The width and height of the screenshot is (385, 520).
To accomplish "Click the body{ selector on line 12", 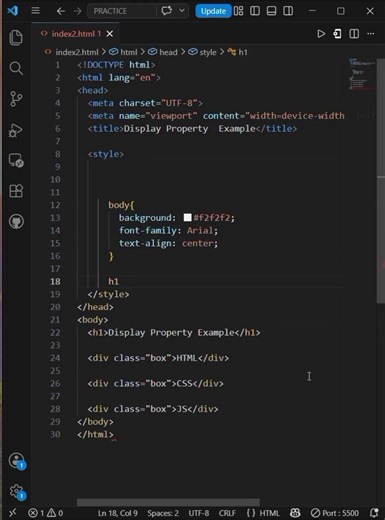I will click(121, 205).
